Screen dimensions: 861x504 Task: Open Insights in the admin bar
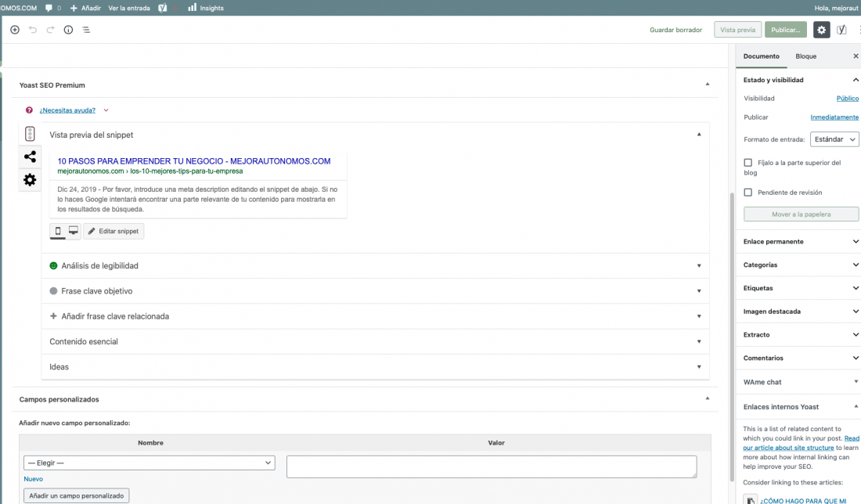tap(206, 8)
